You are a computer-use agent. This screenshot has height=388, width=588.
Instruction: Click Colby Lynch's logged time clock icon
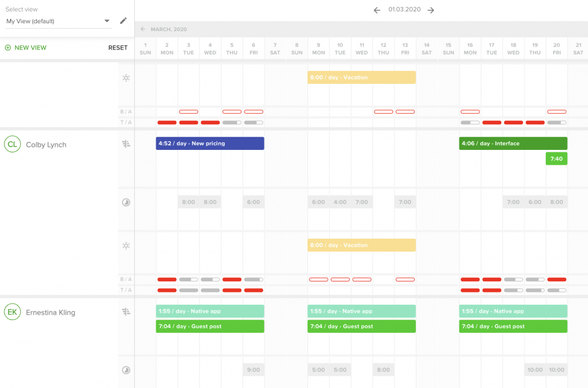coord(126,202)
